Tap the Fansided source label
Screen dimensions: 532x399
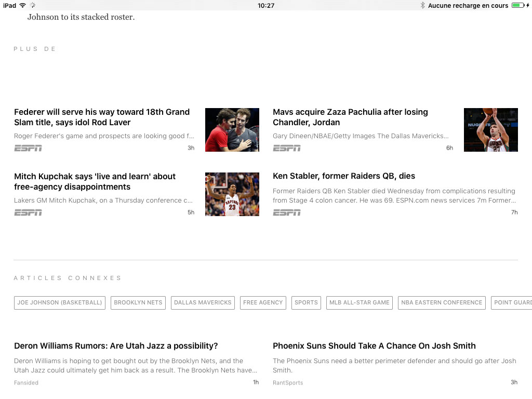tap(26, 383)
